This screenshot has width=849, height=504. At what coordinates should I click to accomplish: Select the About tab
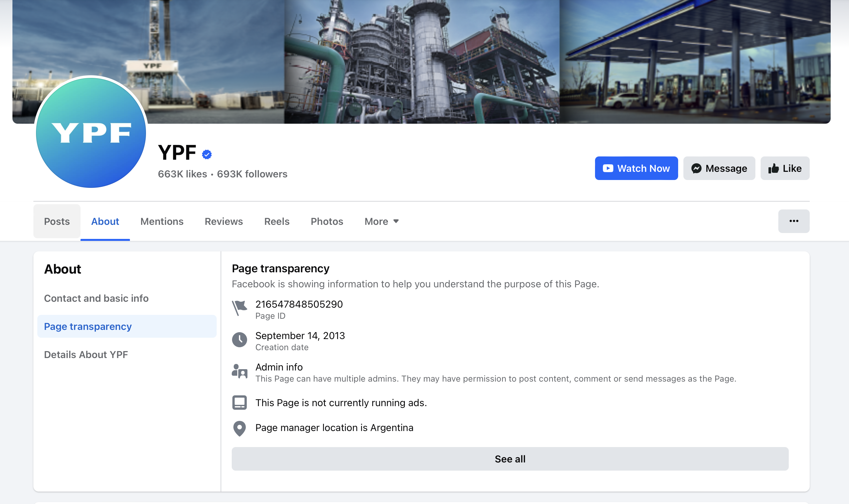[105, 222]
